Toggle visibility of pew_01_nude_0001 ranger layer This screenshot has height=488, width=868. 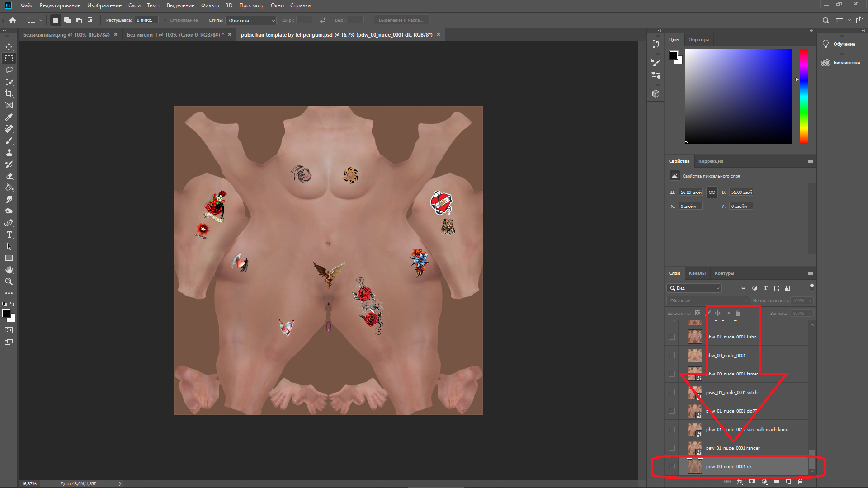pos(671,448)
